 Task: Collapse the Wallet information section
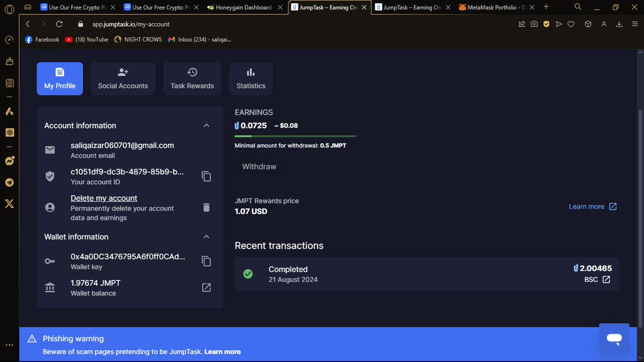[x=206, y=237]
